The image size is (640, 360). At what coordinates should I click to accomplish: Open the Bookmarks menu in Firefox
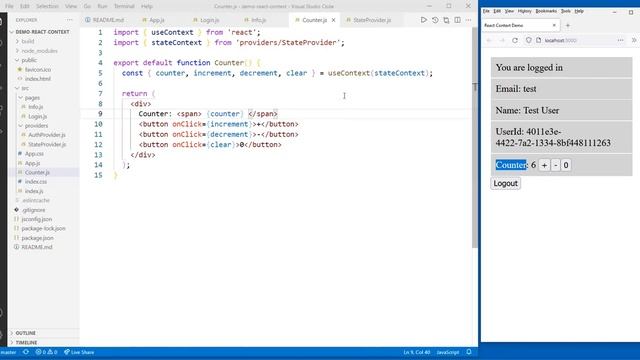click(546, 11)
